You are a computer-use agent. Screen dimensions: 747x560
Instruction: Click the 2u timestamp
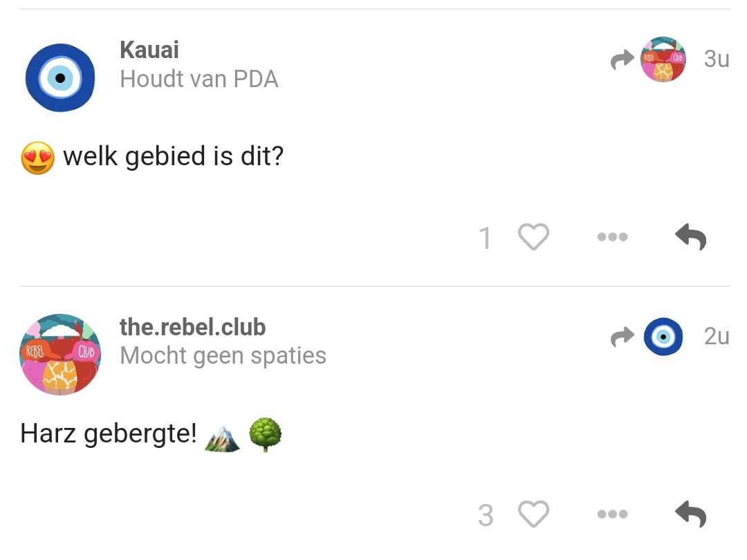(717, 336)
